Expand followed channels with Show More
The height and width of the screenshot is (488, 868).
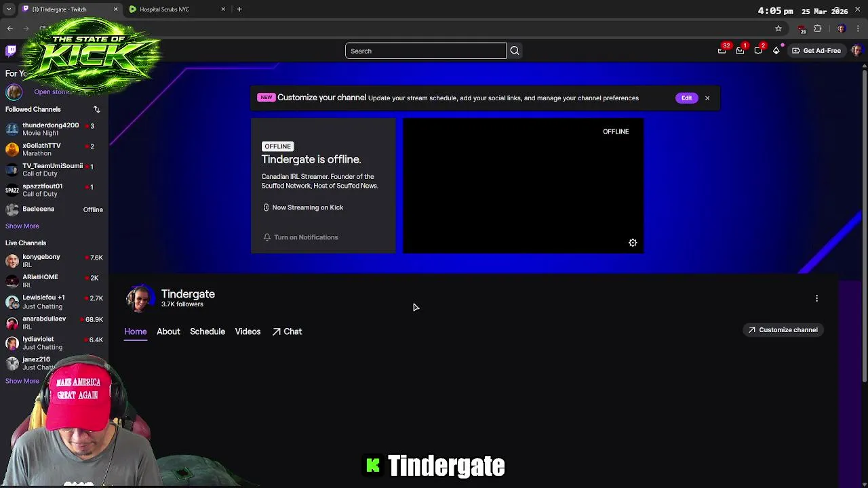[22, 226]
